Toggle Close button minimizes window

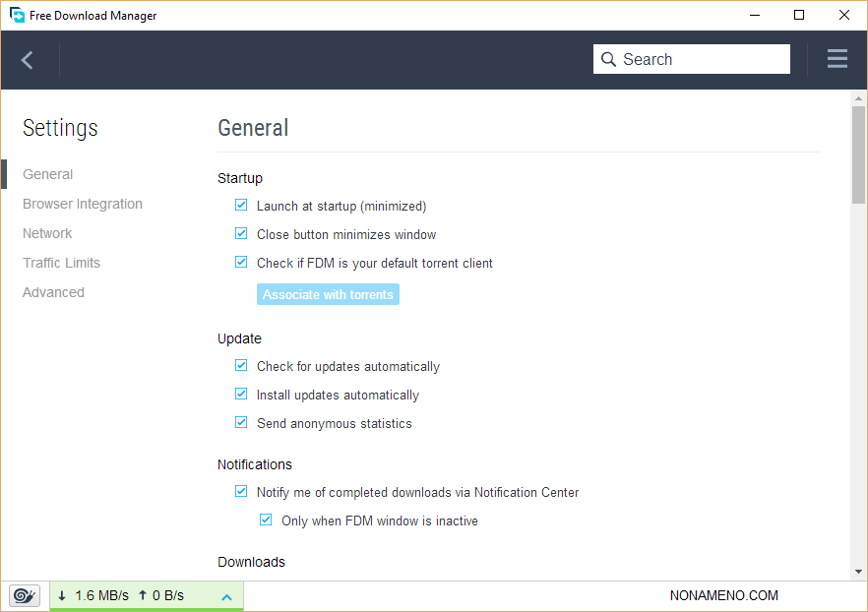tap(241, 234)
